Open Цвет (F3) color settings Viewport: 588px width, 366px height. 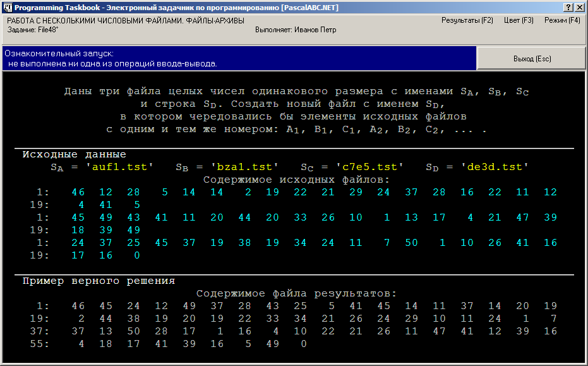519,20
